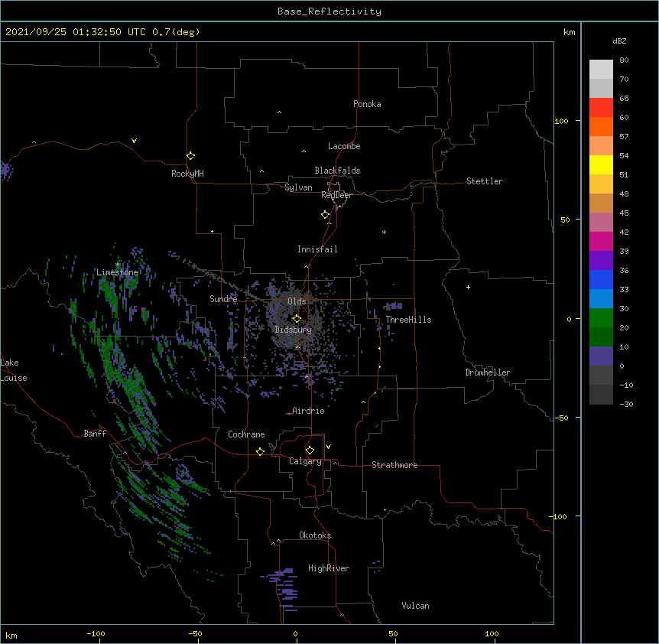Click the yellow marker south of Cochrane
Viewport: 659px width, 644px height.
[260, 451]
